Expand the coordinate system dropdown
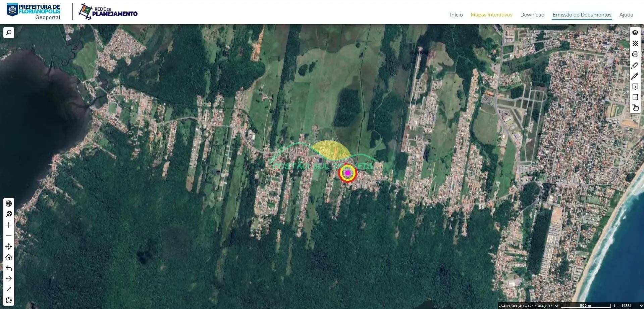 coord(557,306)
